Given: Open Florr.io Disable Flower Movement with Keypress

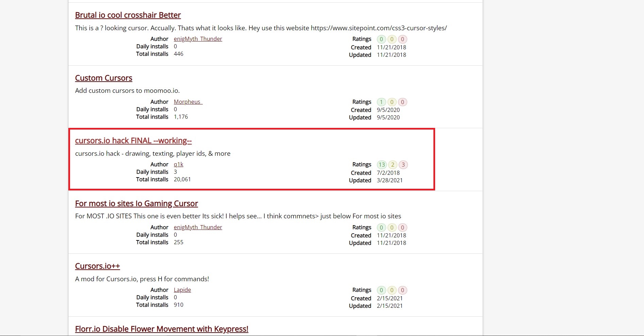Looking at the screenshot, I should [x=162, y=329].
